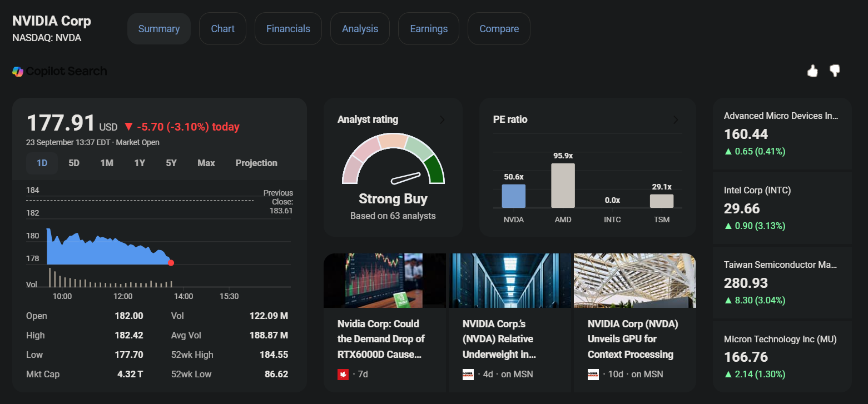Viewport: 868px width, 404px height.
Task: Show the Projection chart view
Action: 256,163
